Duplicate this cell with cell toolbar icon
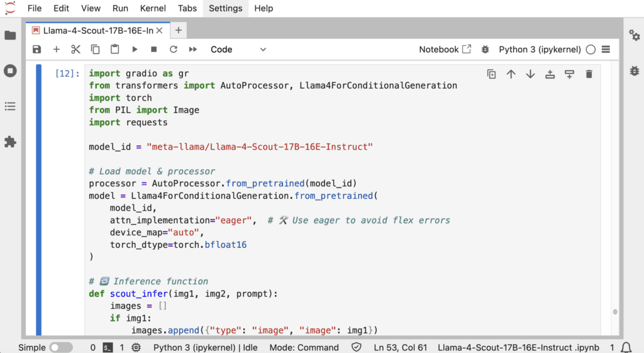The width and height of the screenshot is (644, 353). (491, 74)
